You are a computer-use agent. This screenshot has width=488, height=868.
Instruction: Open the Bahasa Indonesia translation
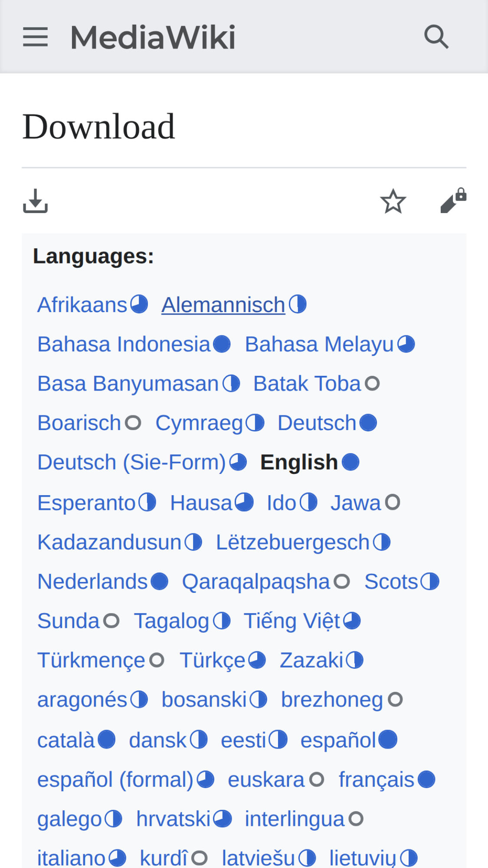[x=124, y=344]
